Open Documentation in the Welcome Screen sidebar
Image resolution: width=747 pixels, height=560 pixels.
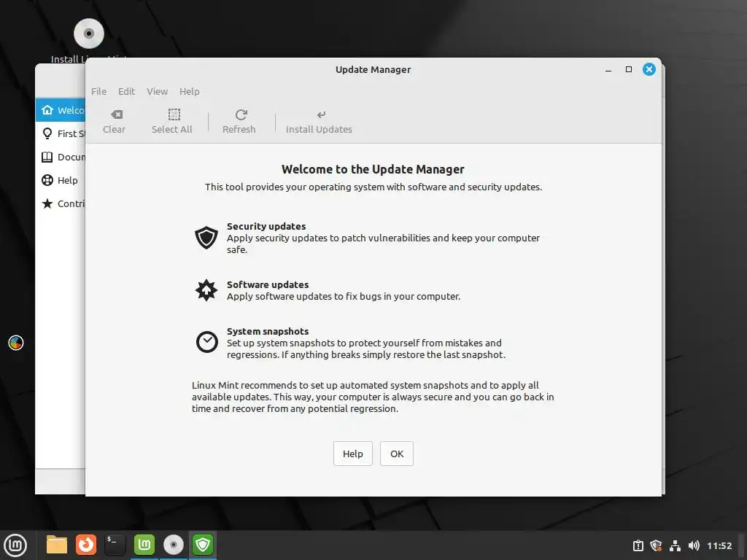click(61, 157)
